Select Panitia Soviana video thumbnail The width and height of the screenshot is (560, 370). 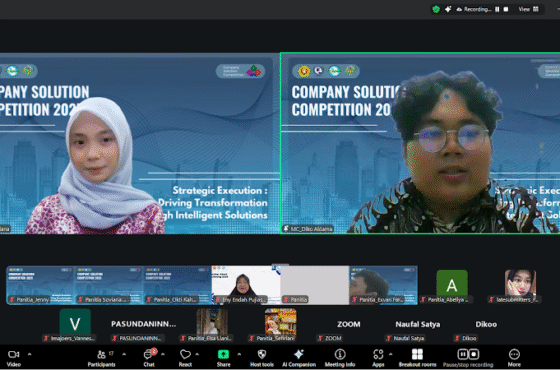coord(109,285)
